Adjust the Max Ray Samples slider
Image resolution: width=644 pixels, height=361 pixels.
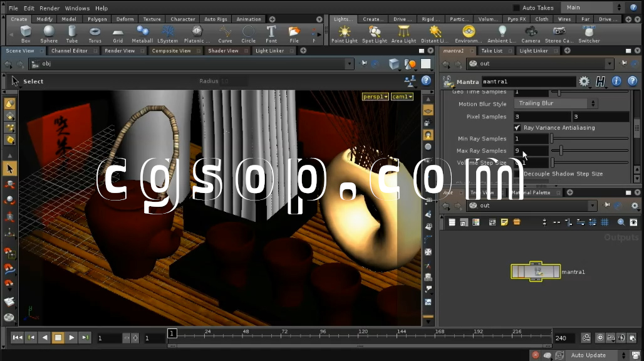tap(561, 150)
